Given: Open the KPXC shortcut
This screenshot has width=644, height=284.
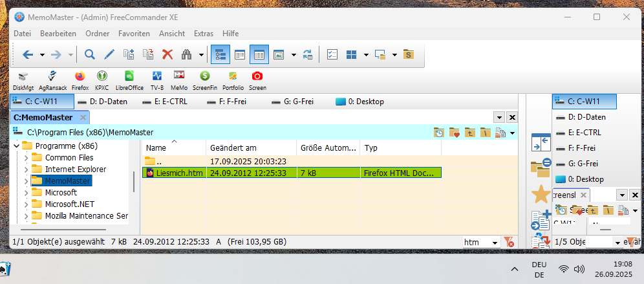Looking at the screenshot, I should 102,80.
